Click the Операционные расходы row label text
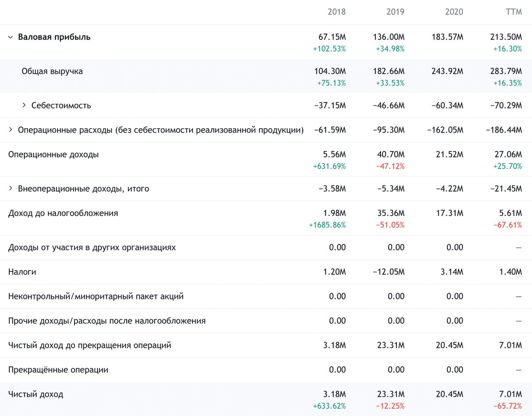 pos(161,130)
